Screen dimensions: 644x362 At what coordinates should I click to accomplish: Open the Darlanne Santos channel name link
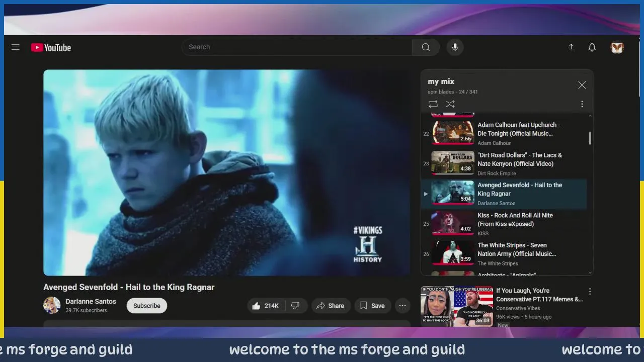click(x=91, y=301)
